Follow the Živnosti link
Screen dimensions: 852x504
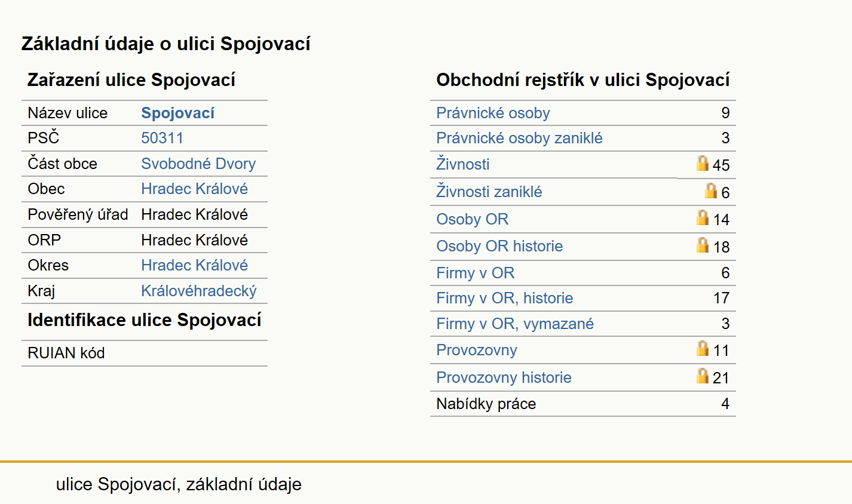[x=462, y=164]
